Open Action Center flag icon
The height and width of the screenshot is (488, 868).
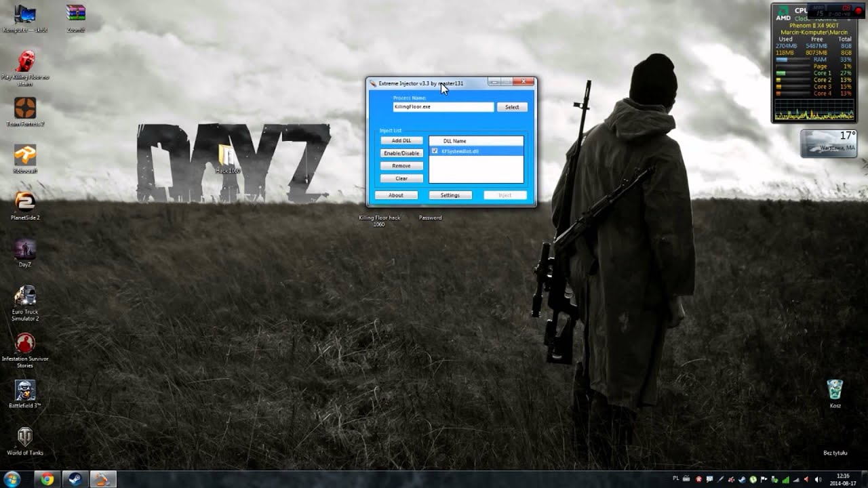[x=764, y=479]
